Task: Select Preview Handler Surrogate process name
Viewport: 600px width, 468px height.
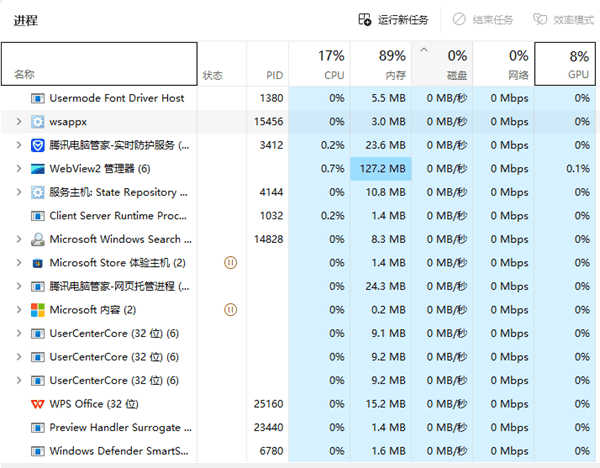Action: point(121,427)
